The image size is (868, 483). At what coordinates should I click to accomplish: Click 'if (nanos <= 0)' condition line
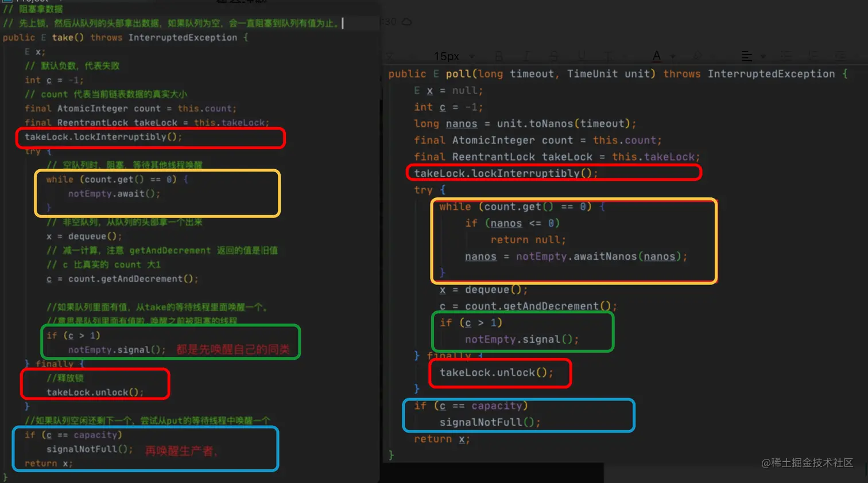click(x=512, y=223)
